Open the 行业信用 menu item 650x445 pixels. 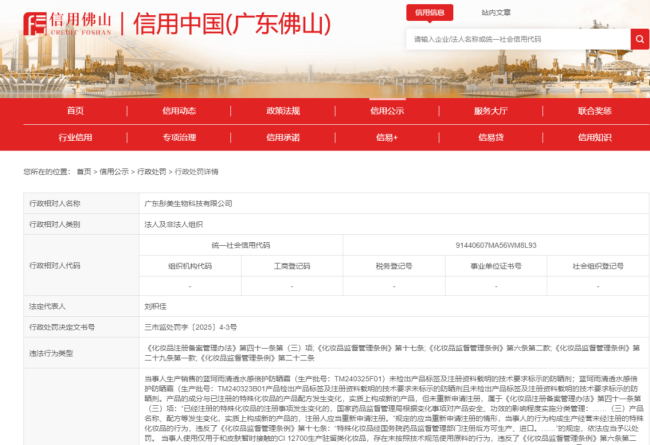coord(75,137)
